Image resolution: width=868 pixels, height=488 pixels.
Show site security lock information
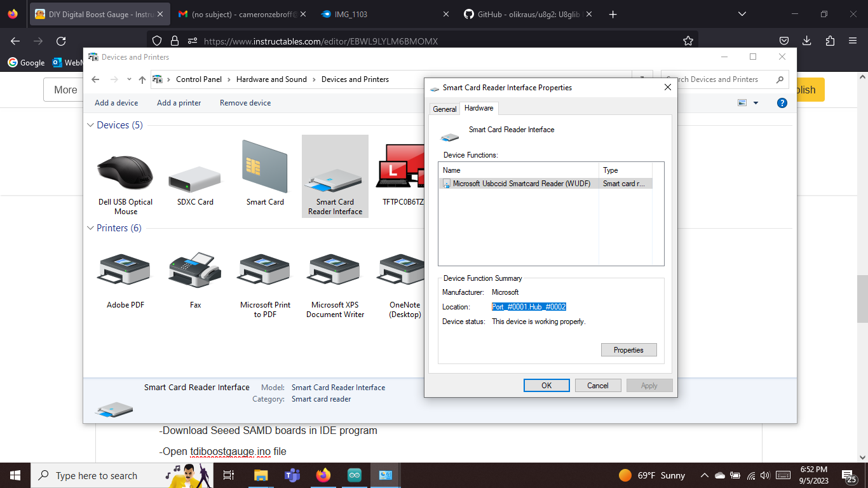175,41
